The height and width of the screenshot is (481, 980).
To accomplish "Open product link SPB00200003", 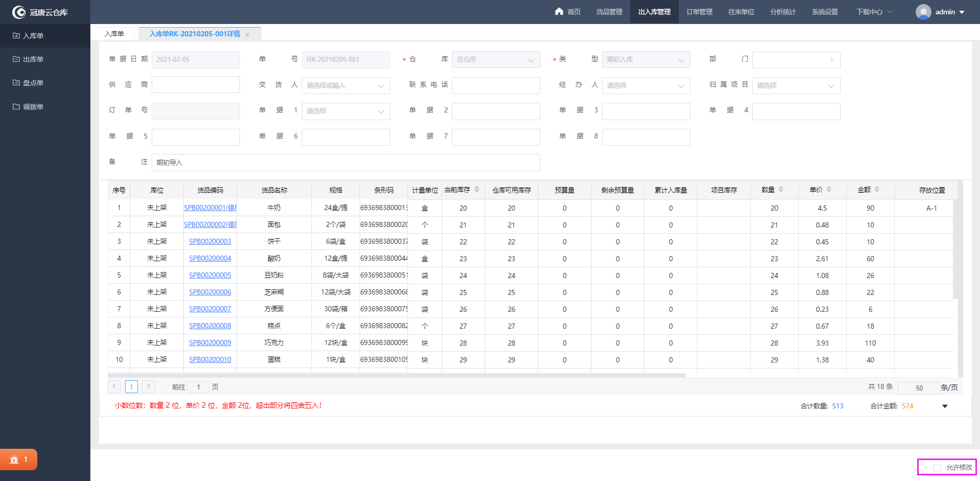I will click(x=210, y=241).
